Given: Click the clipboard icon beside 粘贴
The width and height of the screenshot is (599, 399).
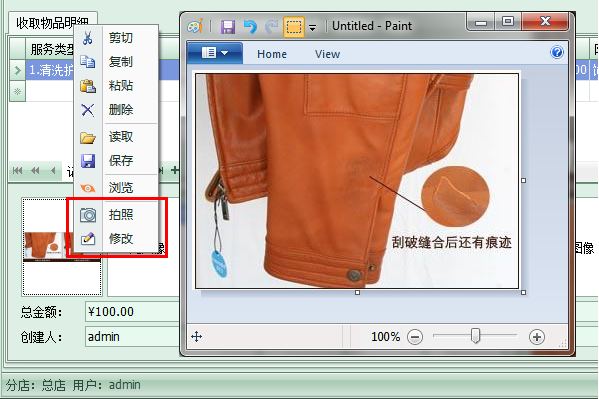Looking at the screenshot, I should pos(88,86).
